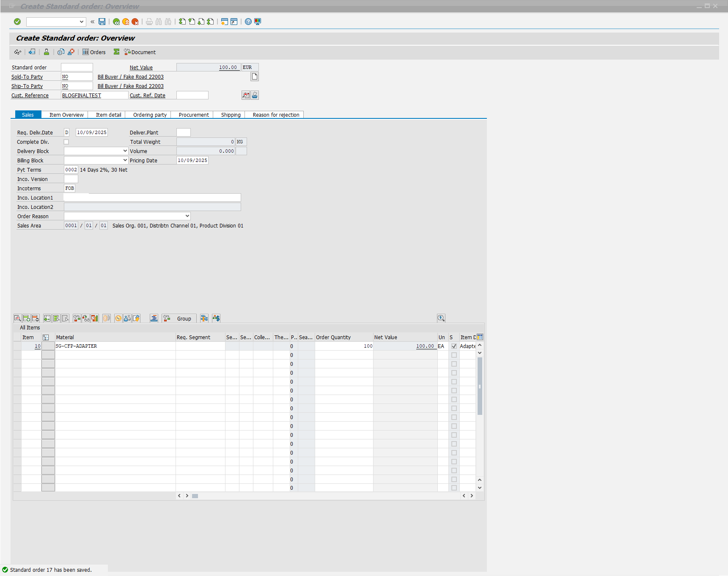Open the Help question mark icon
The width and height of the screenshot is (728, 576).
pyautogui.click(x=248, y=22)
